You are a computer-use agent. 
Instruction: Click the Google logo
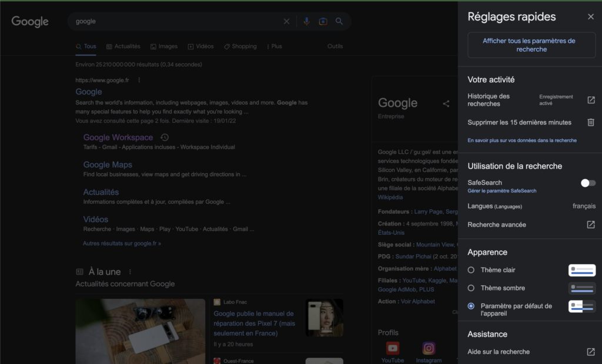tap(30, 22)
